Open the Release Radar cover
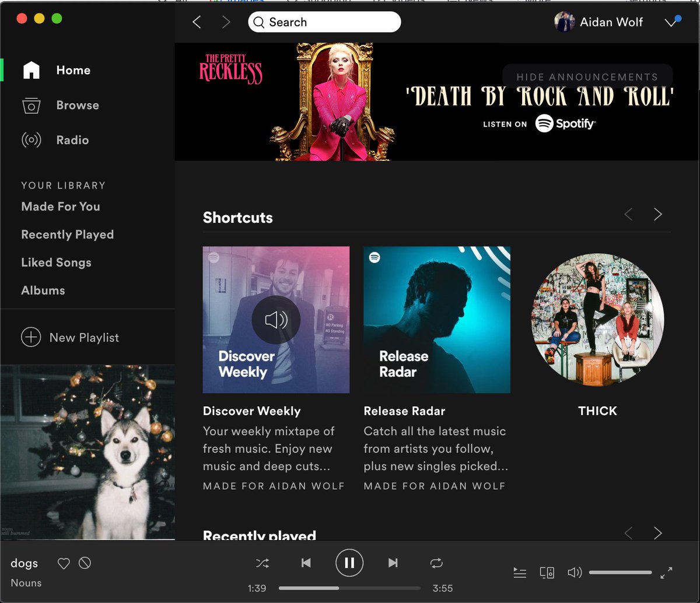 pos(437,320)
